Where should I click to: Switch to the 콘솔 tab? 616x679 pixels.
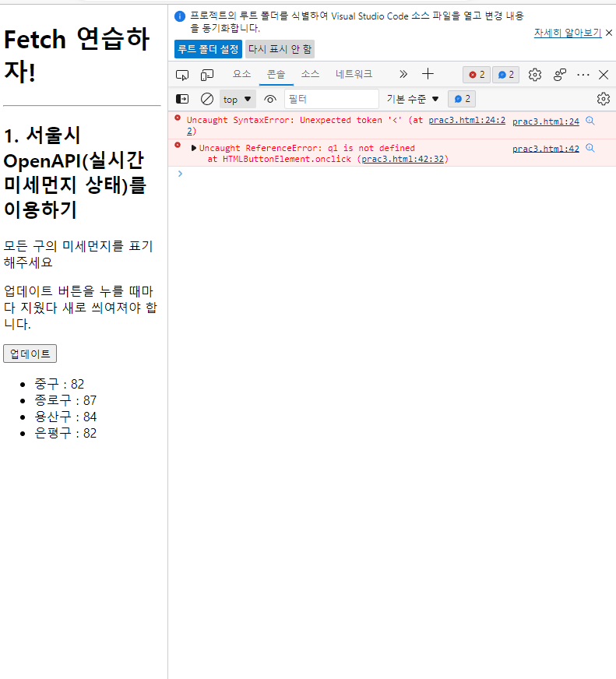(276, 74)
